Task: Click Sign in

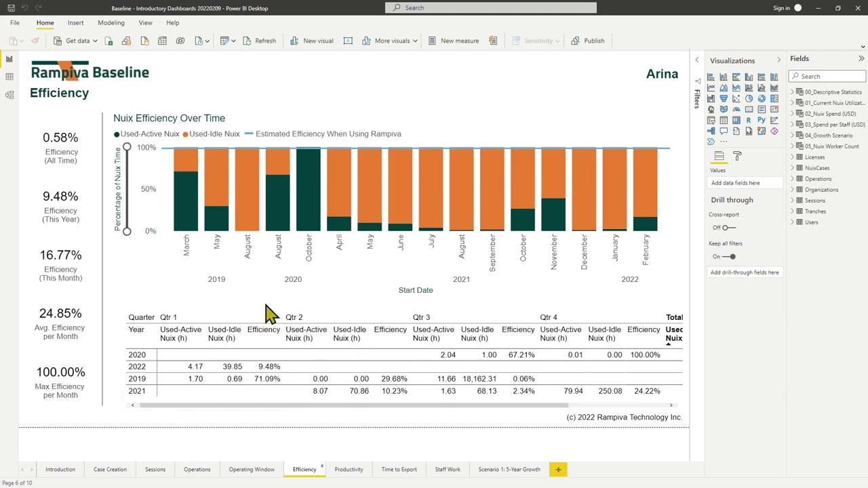Action: point(781,8)
